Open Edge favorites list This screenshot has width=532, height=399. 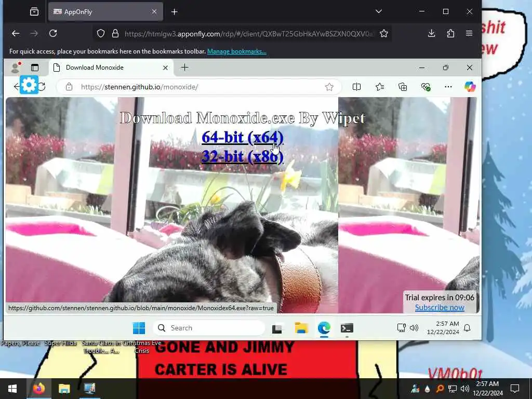click(x=380, y=87)
